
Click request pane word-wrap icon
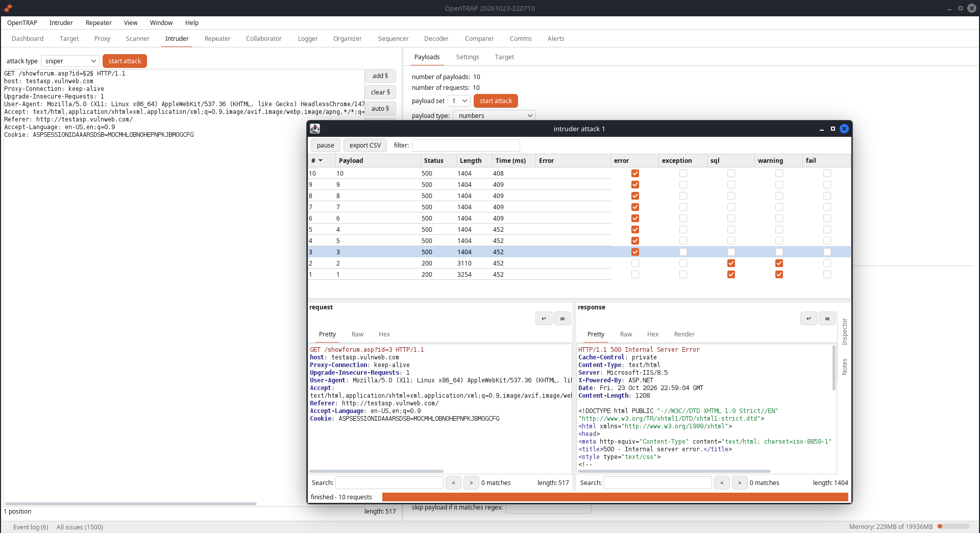[544, 319]
